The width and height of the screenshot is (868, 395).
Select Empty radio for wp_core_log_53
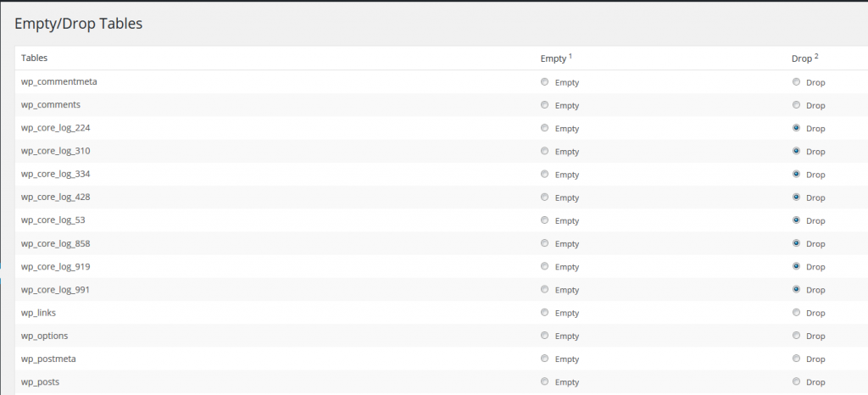544,220
